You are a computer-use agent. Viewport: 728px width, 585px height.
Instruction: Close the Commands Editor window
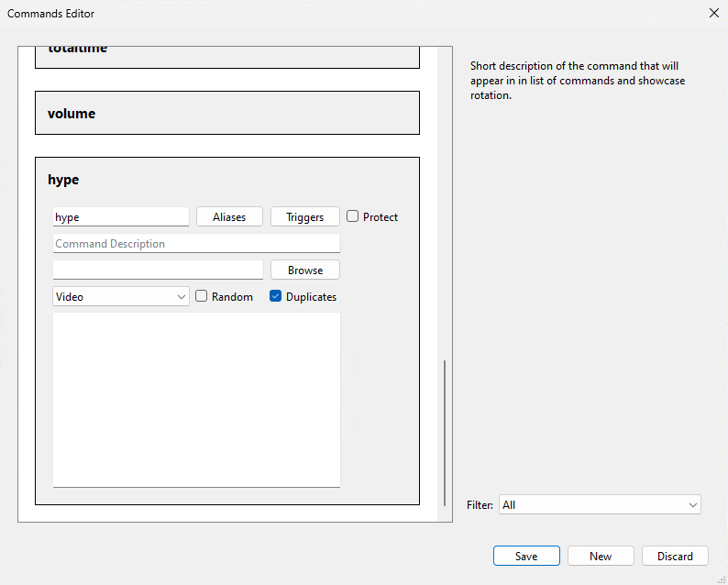click(x=713, y=13)
